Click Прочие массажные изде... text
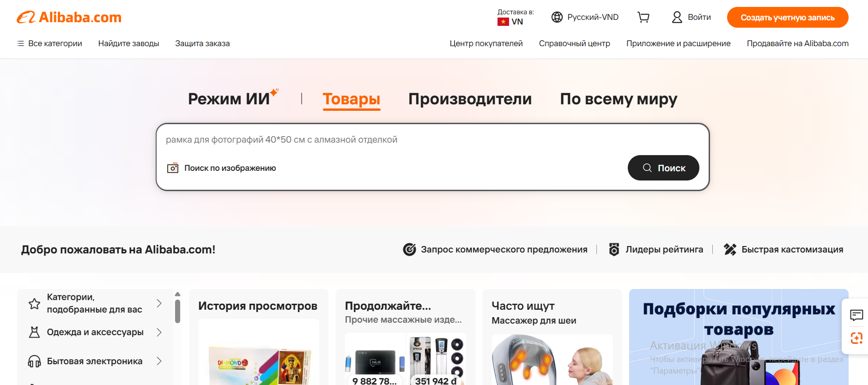868x385 pixels. [x=403, y=320]
